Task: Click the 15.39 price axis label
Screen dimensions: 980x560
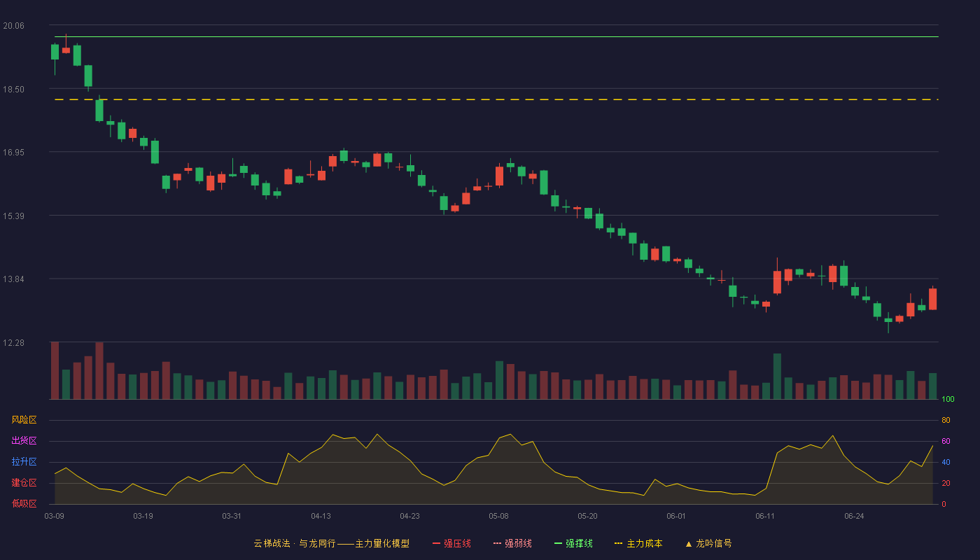Action: tap(13, 216)
